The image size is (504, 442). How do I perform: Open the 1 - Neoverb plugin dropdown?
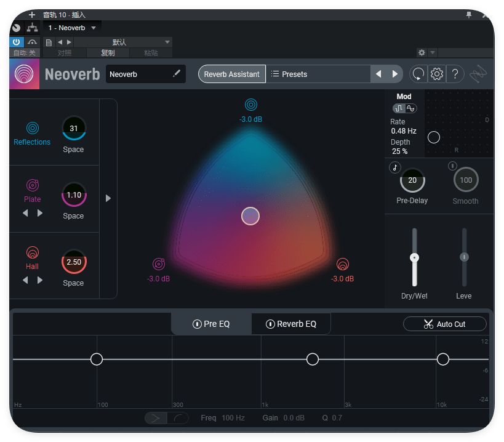72,28
